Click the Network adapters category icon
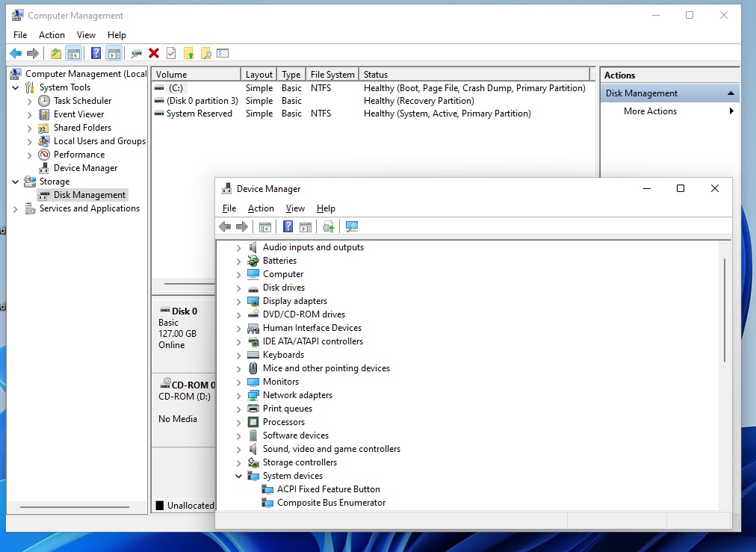The height and width of the screenshot is (552, 756). (x=253, y=395)
